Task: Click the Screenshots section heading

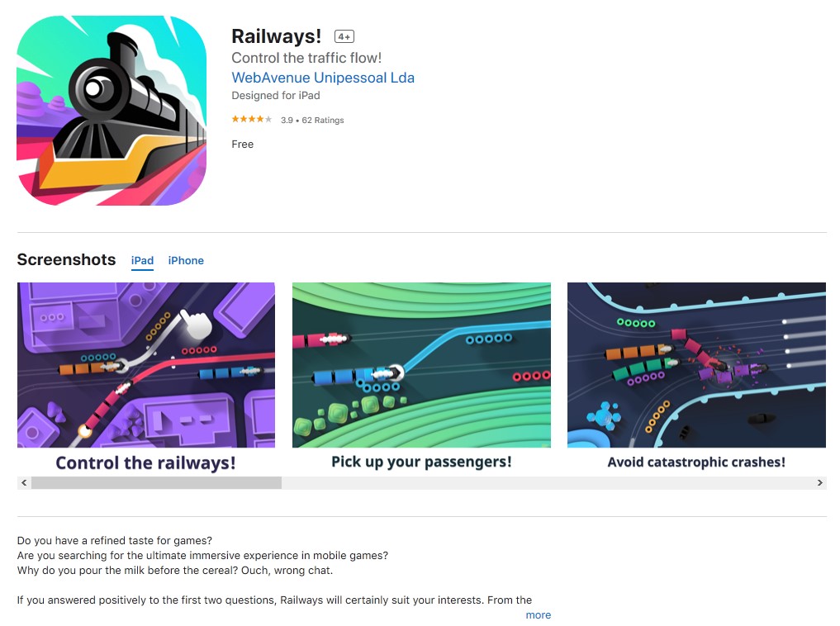Action: [x=66, y=259]
